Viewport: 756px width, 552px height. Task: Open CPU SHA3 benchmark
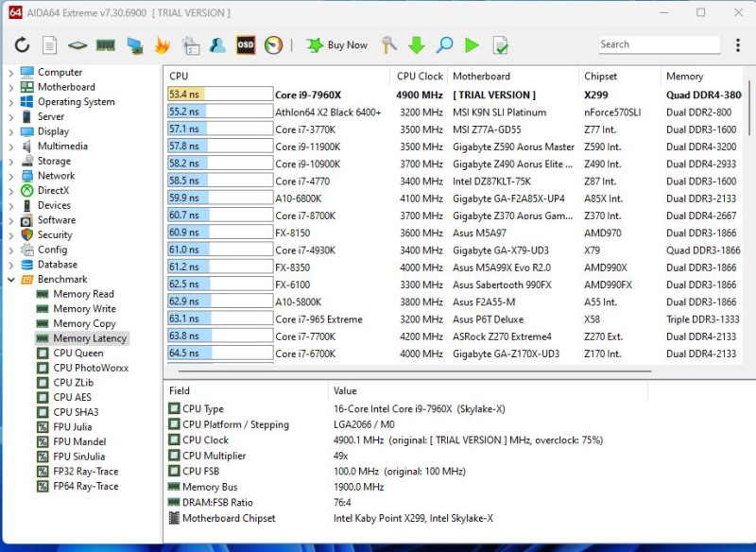76,413
